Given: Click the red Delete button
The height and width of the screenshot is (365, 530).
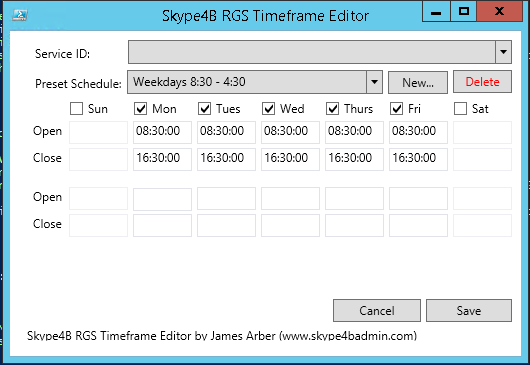Looking at the screenshot, I should 482,82.
